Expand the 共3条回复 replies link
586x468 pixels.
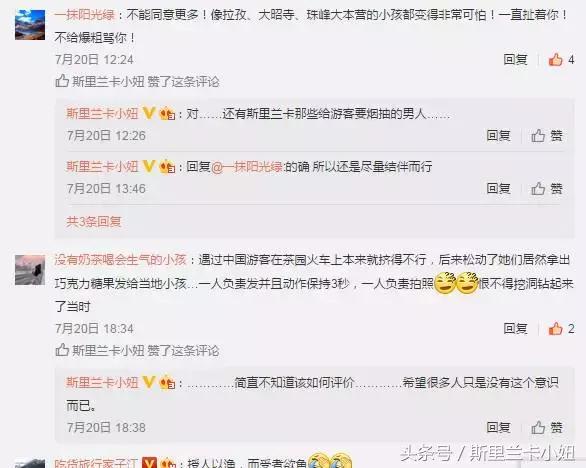(x=94, y=222)
